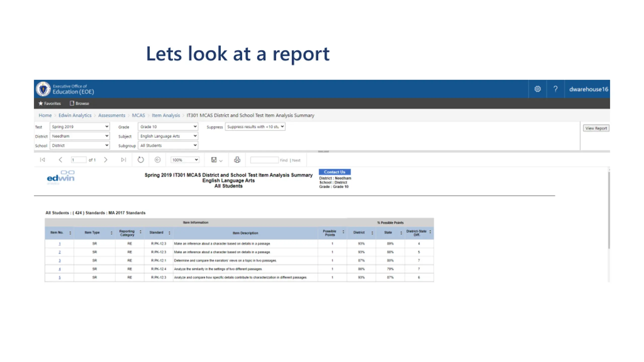Open item number 3 link
This screenshot has height=362, width=644.
point(60,260)
